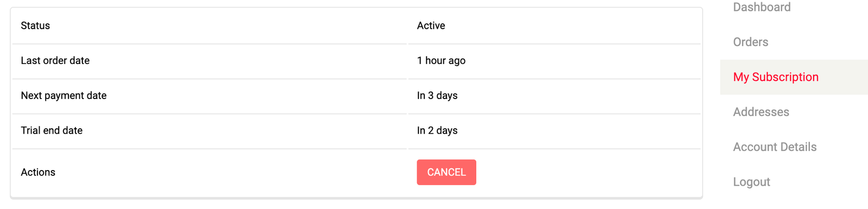Go to Orders in sidebar
868x209 pixels.
(750, 42)
